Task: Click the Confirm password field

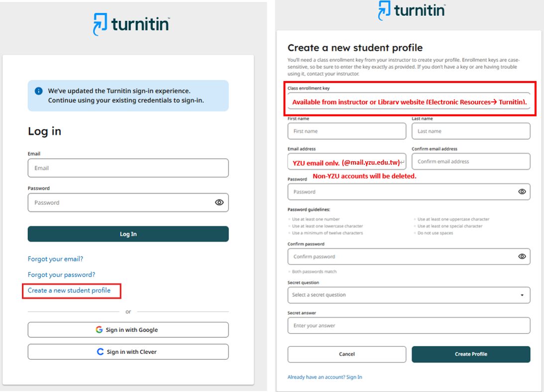Action: [409, 257]
